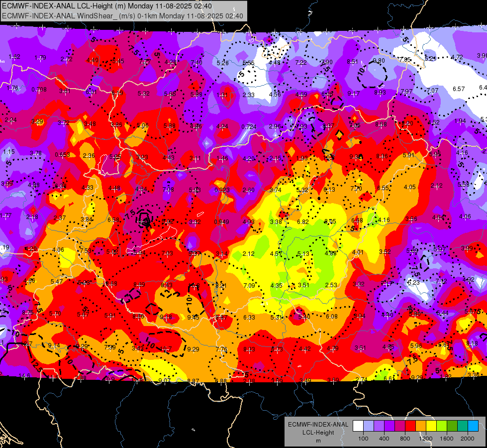Image resolution: width=487 pixels, height=448 pixels.
Task: Click the orange legend swatch
Action: pyautogui.click(x=421, y=426)
